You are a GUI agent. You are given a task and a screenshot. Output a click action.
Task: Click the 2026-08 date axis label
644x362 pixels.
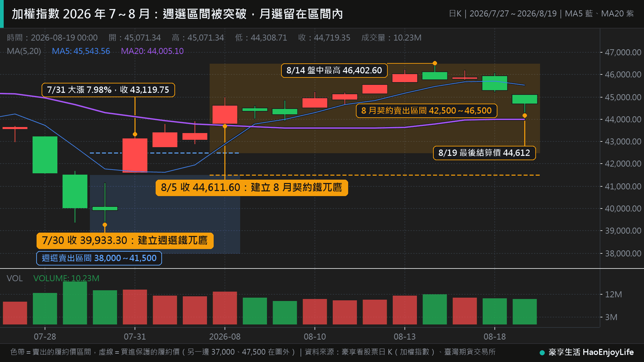pos(225,337)
